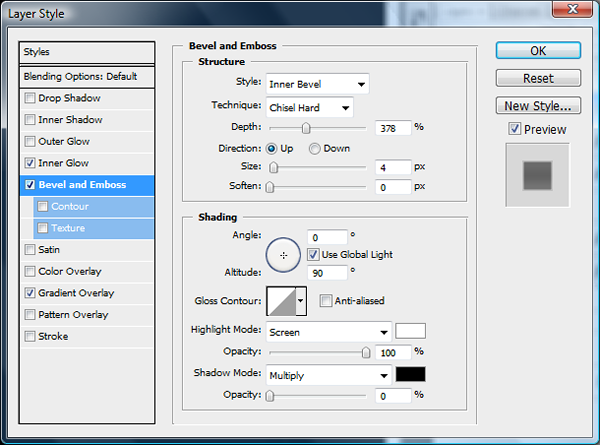Open the Style dropdown showing Inner Bevel
The height and width of the screenshot is (445, 600).
[317, 84]
